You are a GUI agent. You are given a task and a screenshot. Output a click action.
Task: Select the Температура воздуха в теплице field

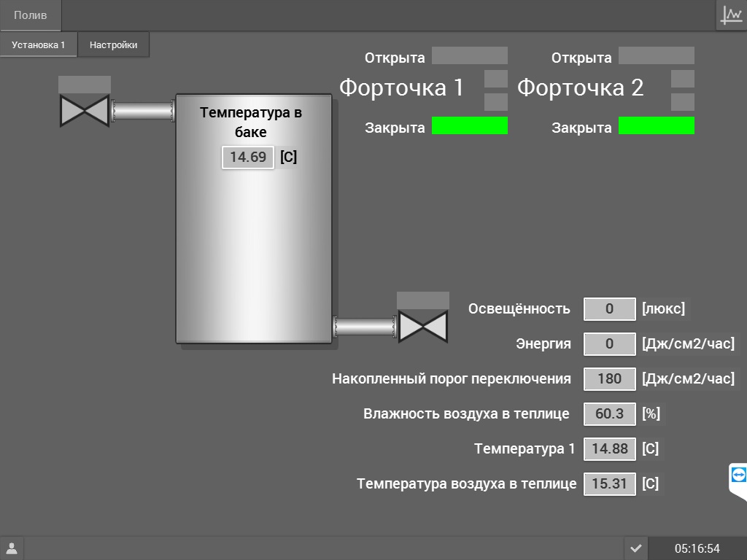click(x=609, y=483)
